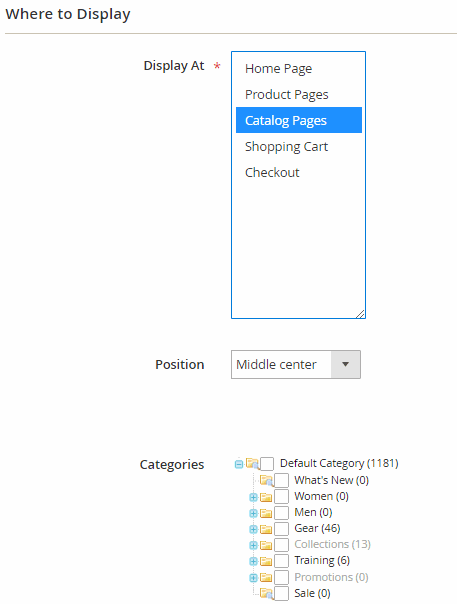
Task: Click the Collections category folder icon
Action: [266, 545]
